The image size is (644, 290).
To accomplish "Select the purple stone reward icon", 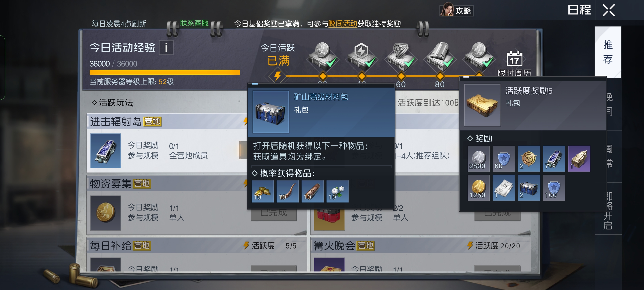I will pos(579,159).
